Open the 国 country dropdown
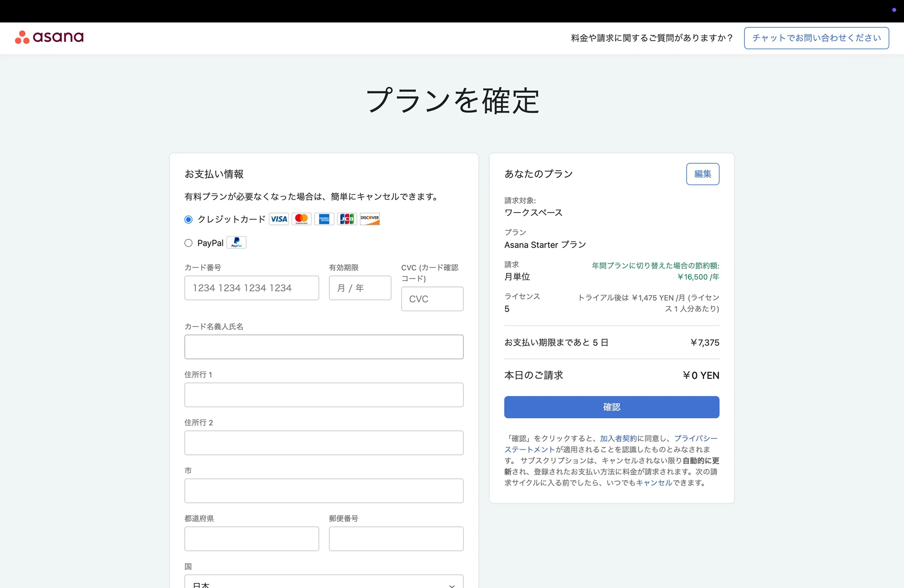 click(x=324, y=582)
